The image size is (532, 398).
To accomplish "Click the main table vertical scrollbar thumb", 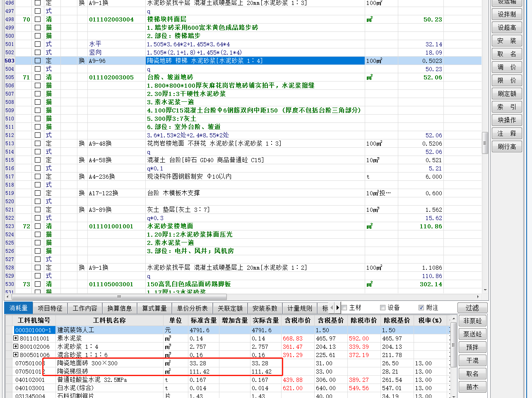I will pyautogui.click(x=485, y=143).
